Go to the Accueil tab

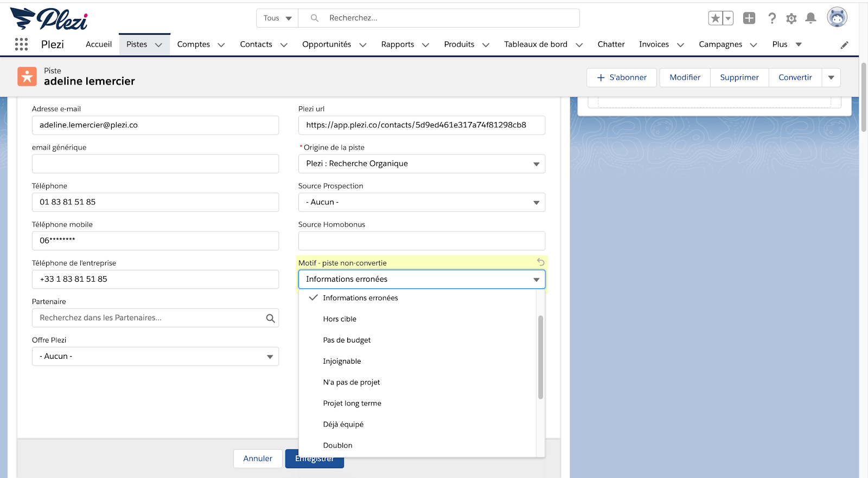tap(99, 44)
